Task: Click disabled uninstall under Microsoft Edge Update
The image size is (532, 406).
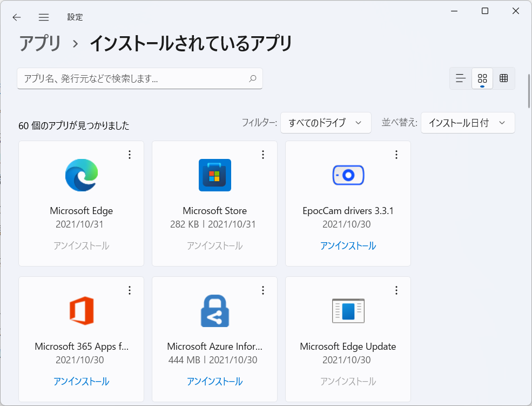Action: point(348,382)
